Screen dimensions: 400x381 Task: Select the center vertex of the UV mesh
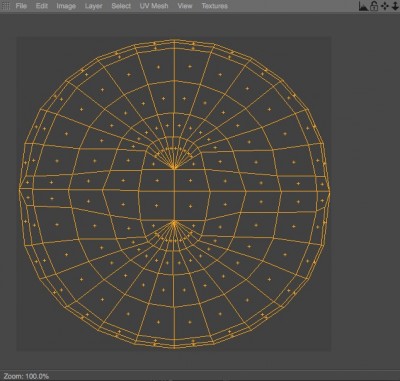coord(174,191)
